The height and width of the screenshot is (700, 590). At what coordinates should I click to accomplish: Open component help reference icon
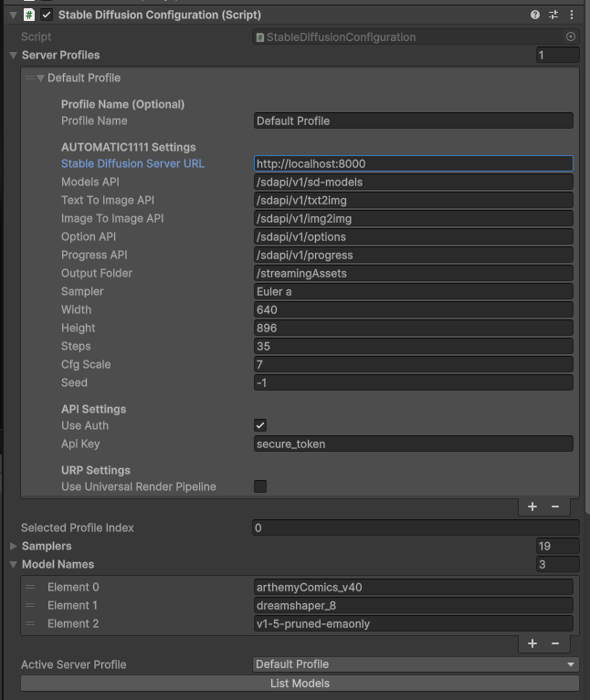(534, 15)
